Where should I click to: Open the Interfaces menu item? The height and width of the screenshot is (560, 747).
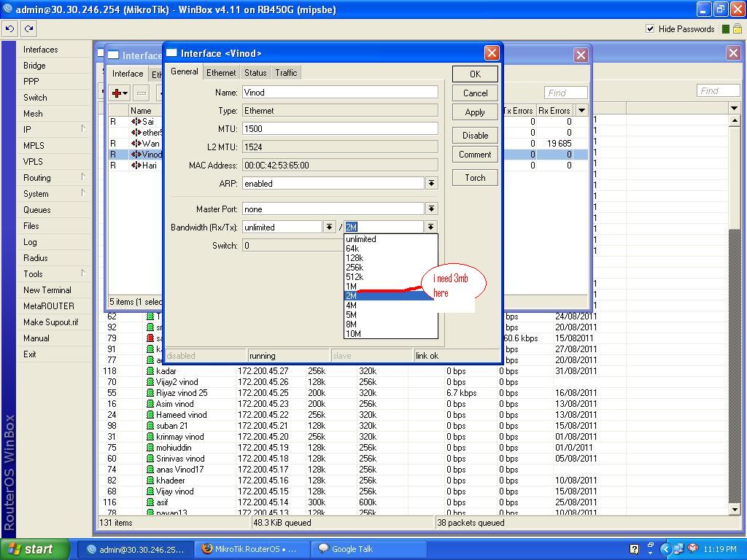point(41,50)
